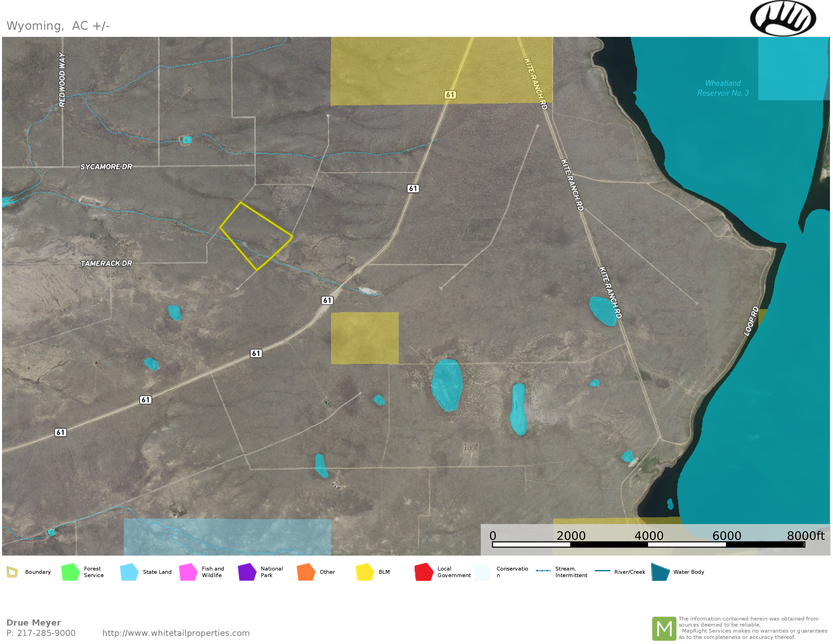Open the whitetailproperties.com link

click(176, 633)
